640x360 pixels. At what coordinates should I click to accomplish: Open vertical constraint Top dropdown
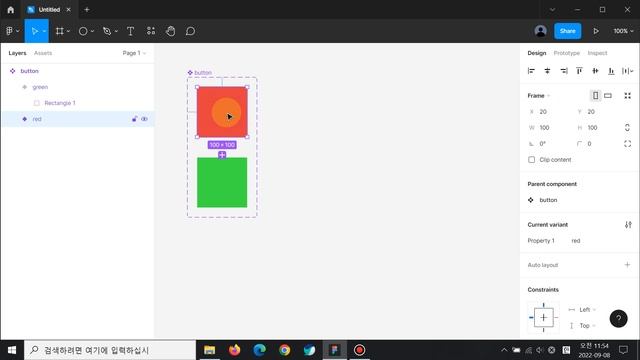(x=587, y=326)
